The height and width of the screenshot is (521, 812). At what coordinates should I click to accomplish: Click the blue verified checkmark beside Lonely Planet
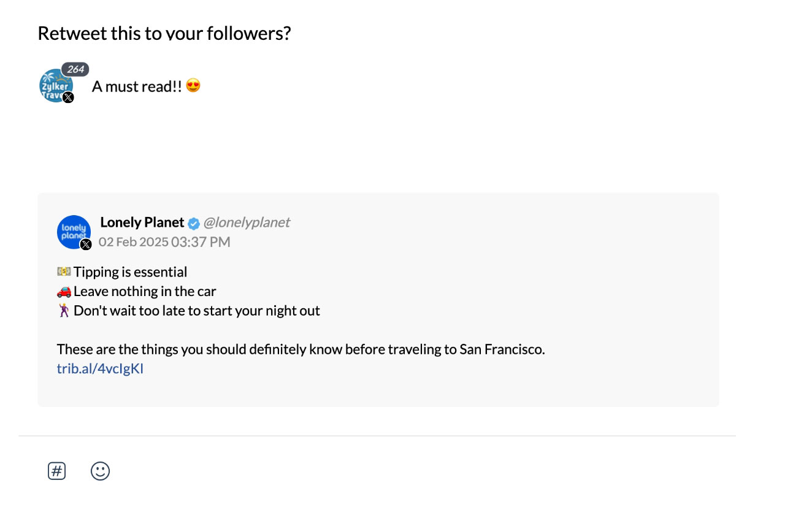tap(194, 223)
